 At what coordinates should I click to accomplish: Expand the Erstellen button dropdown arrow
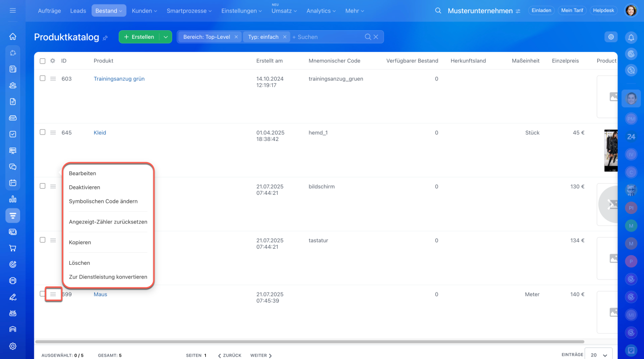(x=166, y=37)
